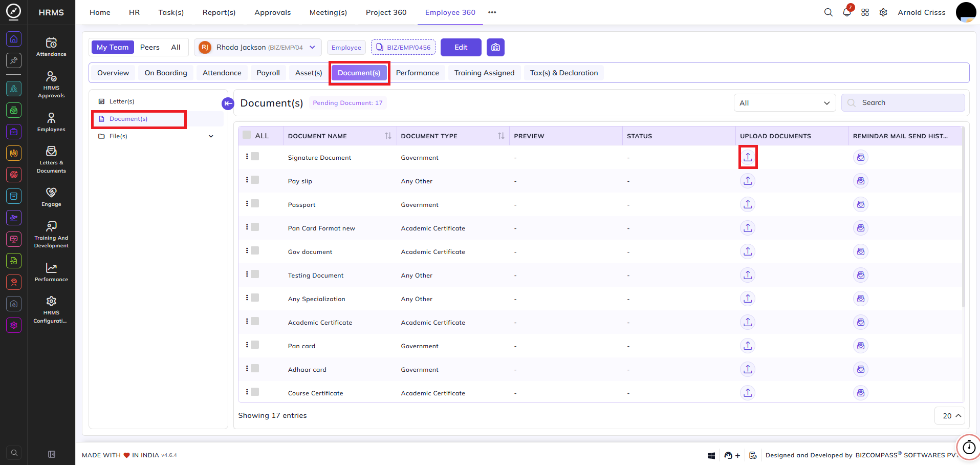The image size is (980, 465).
Task: Open HRMS Approvals in sidebar
Action: [51, 84]
